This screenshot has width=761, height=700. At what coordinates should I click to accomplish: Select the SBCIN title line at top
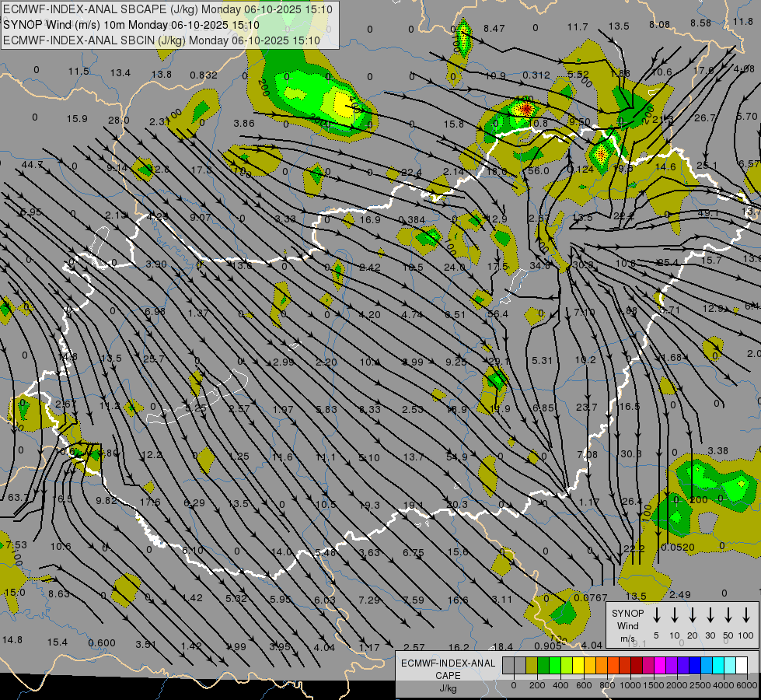162,40
